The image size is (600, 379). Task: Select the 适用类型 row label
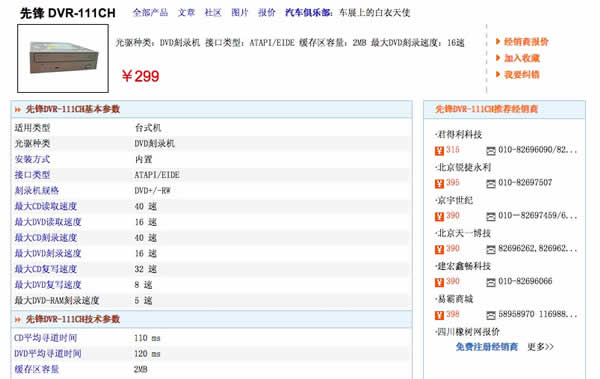point(32,128)
